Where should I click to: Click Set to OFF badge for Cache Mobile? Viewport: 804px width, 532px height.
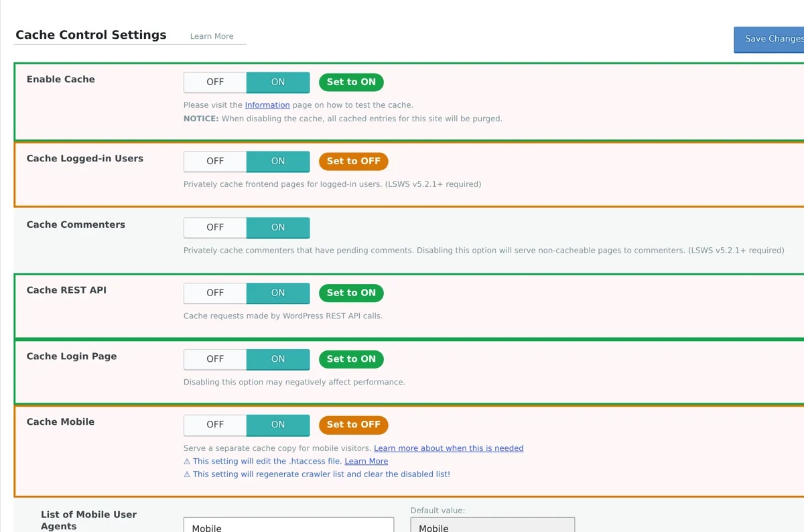[353, 425]
